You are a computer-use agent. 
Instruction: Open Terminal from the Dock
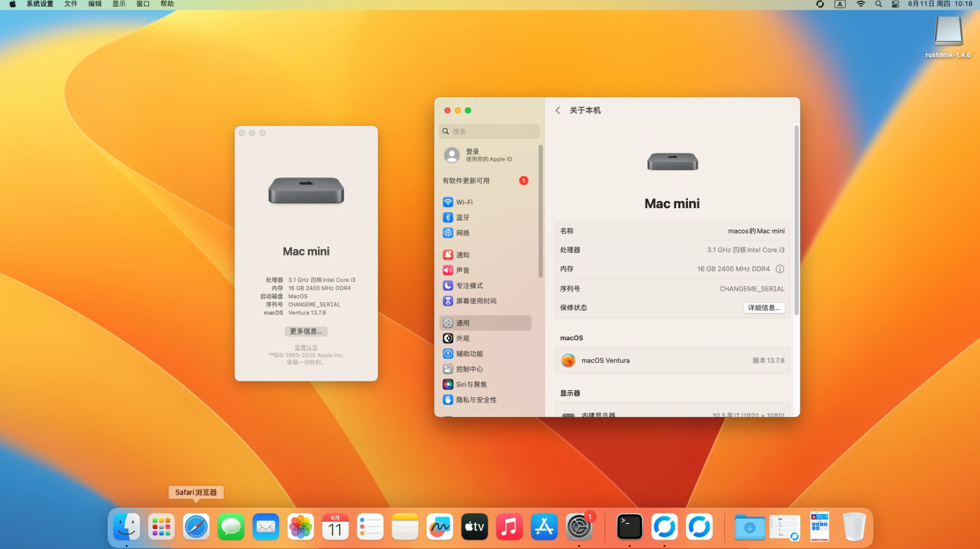pos(629,527)
